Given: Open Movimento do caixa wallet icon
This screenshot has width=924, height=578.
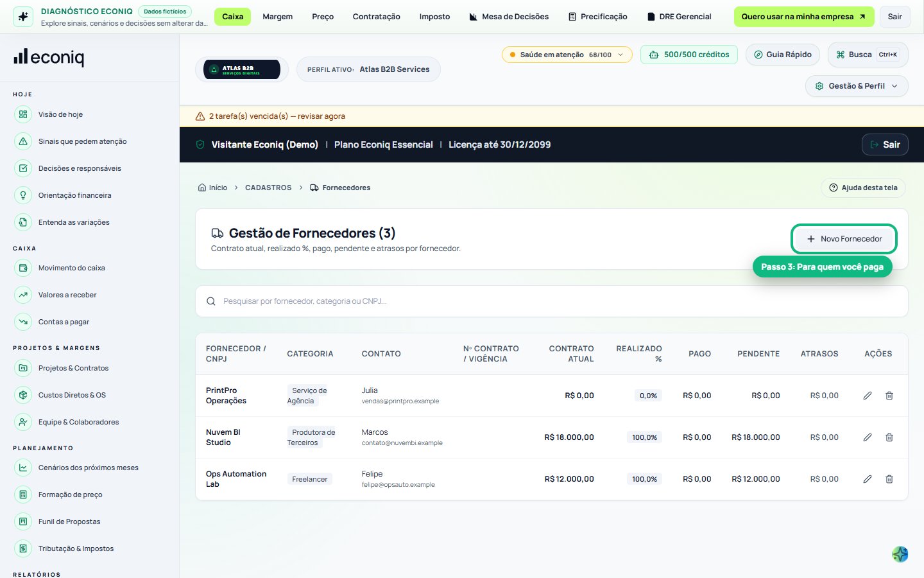Looking at the screenshot, I should (x=23, y=268).
